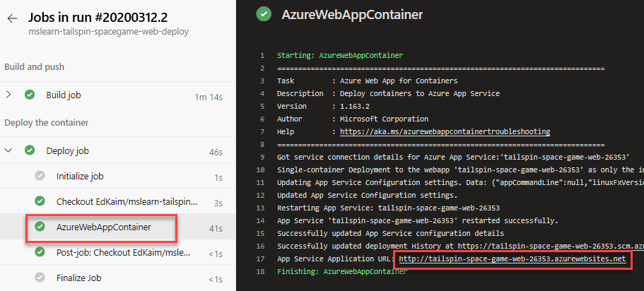This screenshot has width=644, height=291.
Task: Open Post-job: Checkout EdKaim step
Action: [118, 252]
